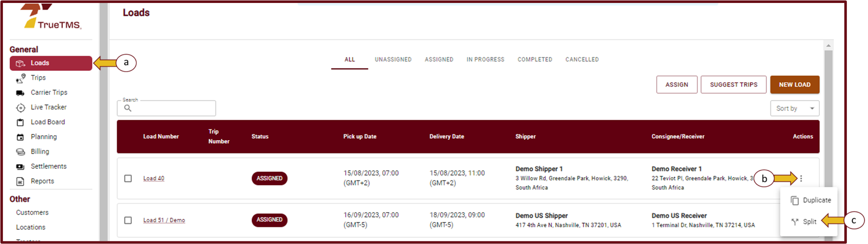The width and height of the screenshot is (868, 244).
Task: Open the Sort by dropdown
Action: tap(794, 108)
